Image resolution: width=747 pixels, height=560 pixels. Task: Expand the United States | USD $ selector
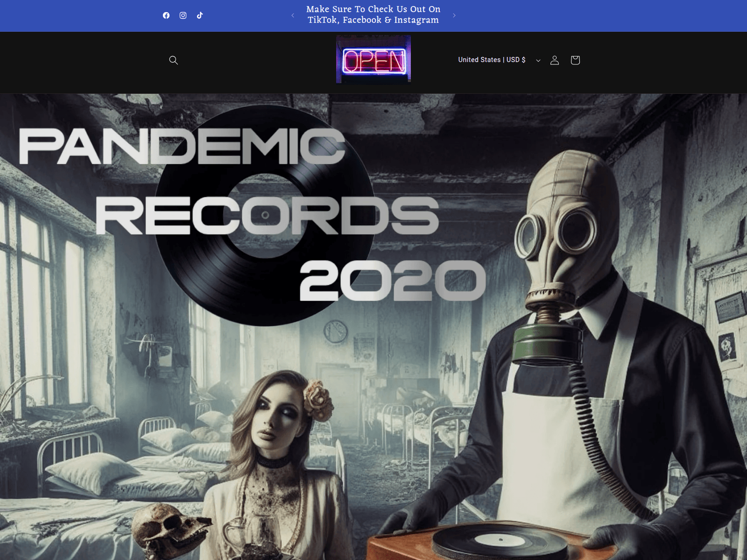click(x=492, y=60)
